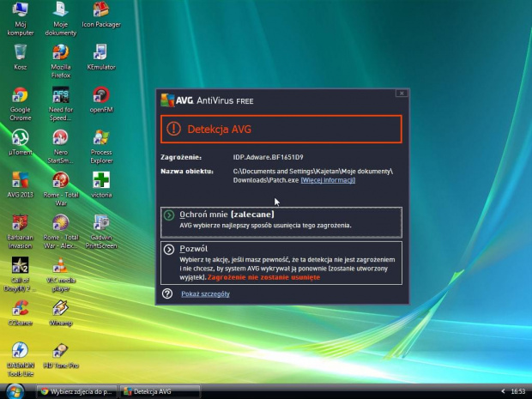Click the 16:53 taskbar clock
The image size is (532, 399).
[x=518, y=391]
